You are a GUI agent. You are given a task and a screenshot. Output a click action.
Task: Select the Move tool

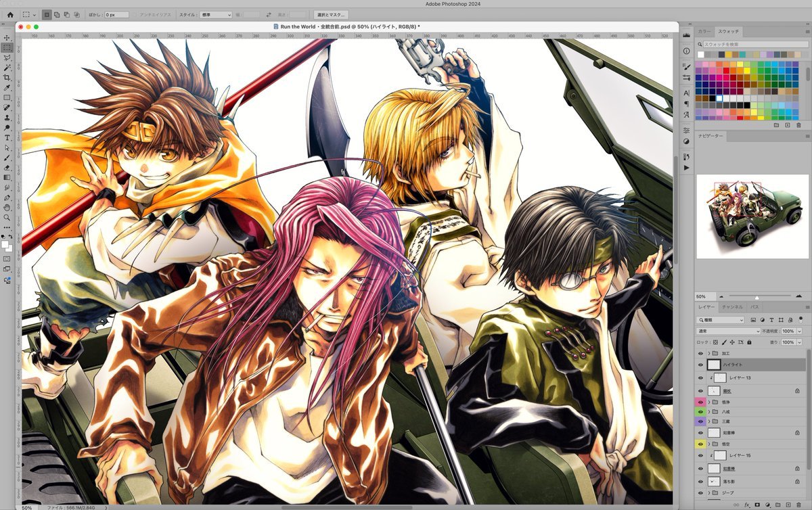coord(7,38)
